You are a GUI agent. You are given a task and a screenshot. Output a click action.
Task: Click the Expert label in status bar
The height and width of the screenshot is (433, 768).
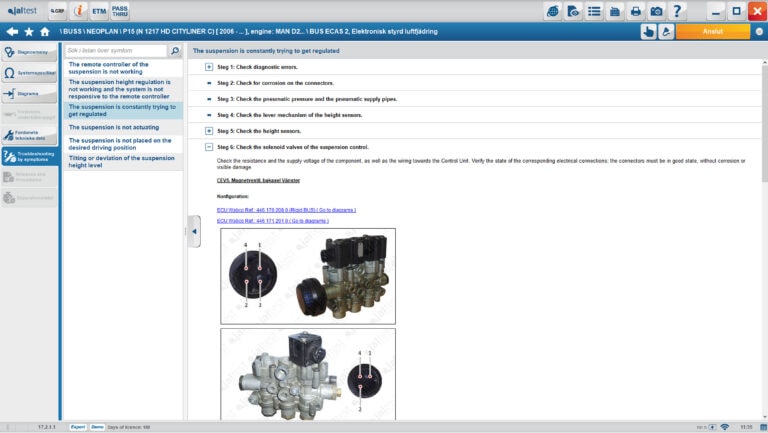(78, 427)
